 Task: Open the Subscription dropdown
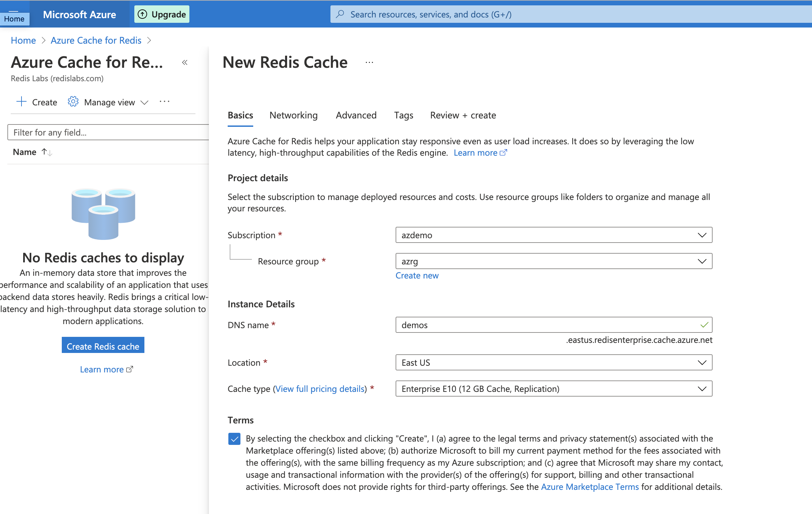554,235
